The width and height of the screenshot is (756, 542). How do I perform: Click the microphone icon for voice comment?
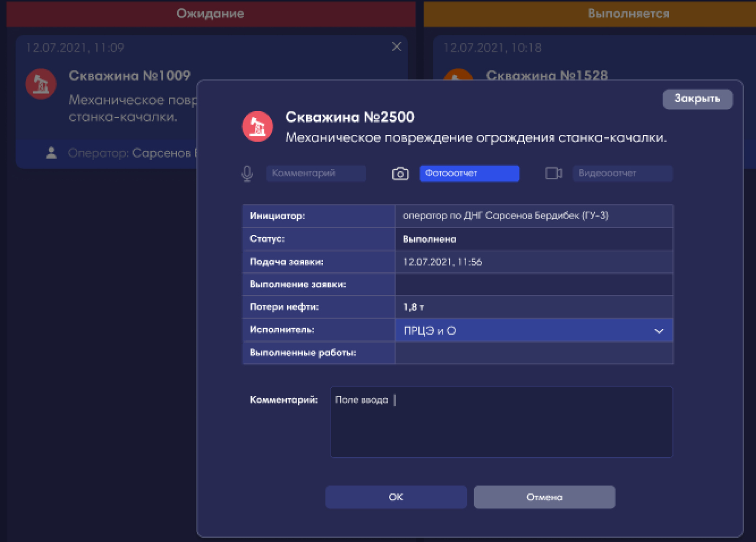pos(247,174)
